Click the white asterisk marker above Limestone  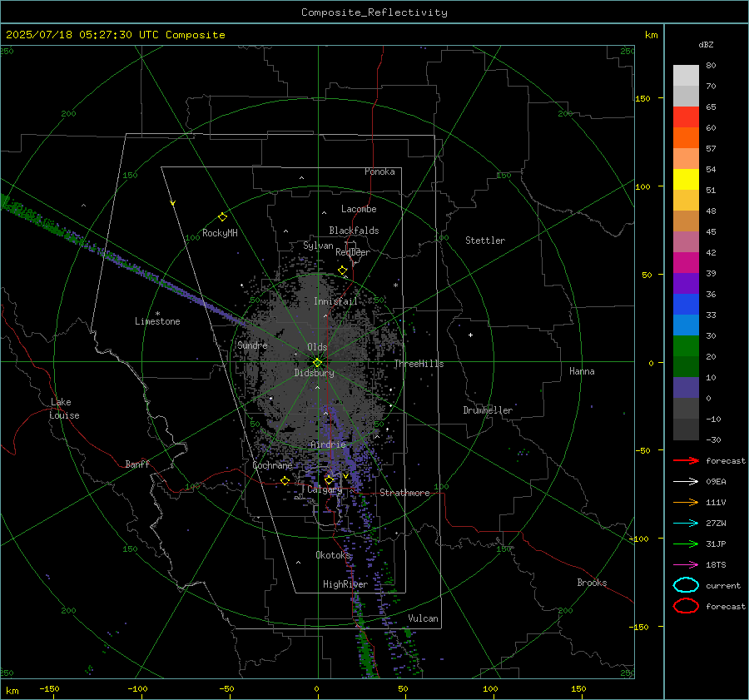click(x=157, y=314)
